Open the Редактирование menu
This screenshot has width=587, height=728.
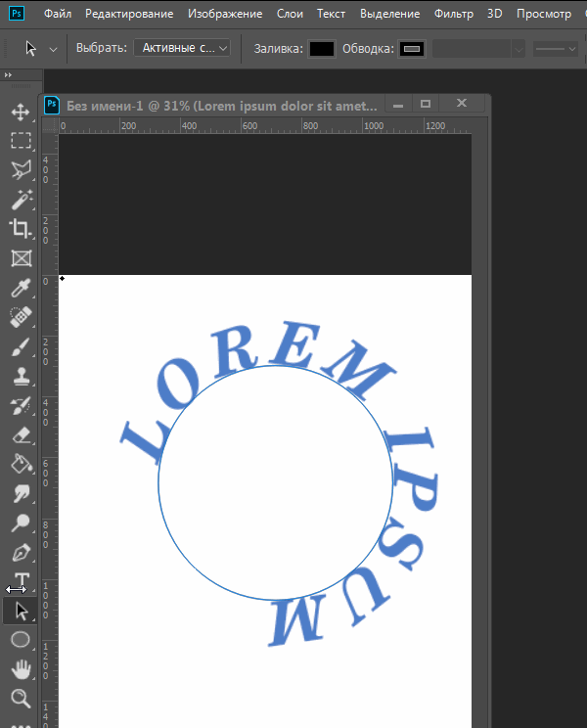click(129, 14)
